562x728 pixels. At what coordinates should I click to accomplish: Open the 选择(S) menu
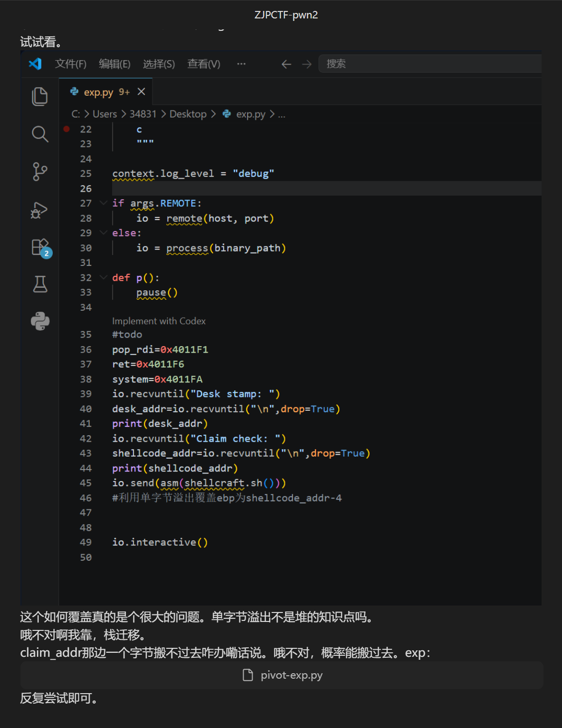[158, 64]
